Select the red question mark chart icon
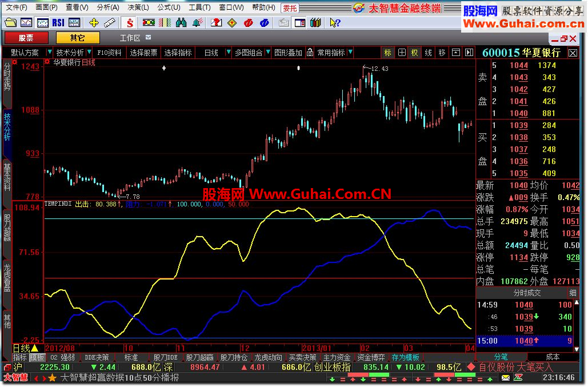The image size is (588, 387). point(217,23)
